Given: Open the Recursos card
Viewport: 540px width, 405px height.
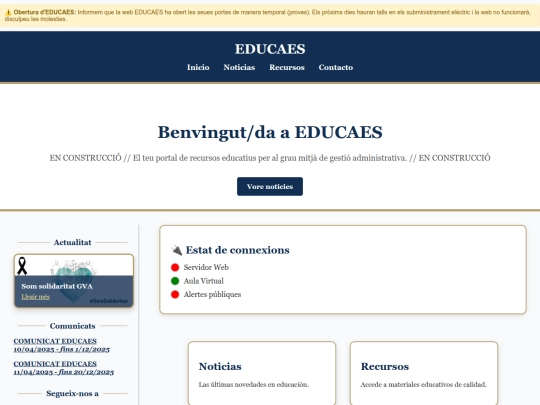Looking at the screenshot, I should (424, 373).
